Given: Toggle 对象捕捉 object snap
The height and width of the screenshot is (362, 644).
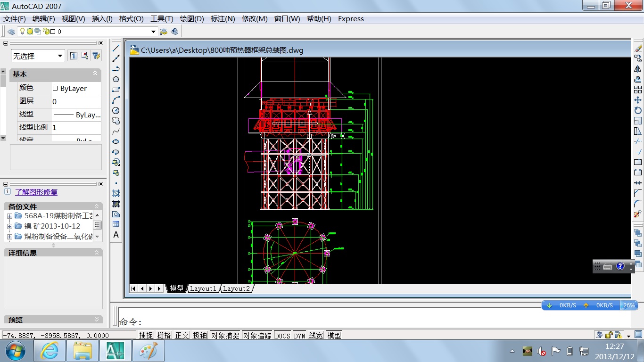Looking at the screenshot, I should coord(225,336).
